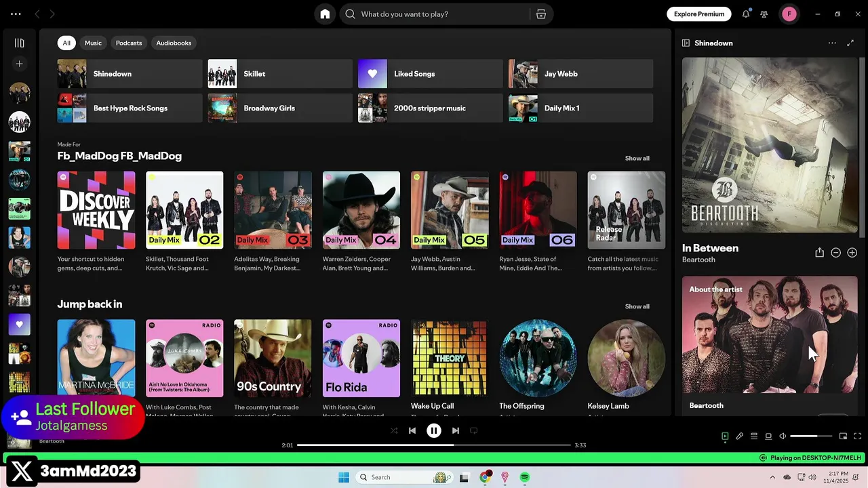This screenshot has width=868, height=488.
Task: Open Shinedown shortcut tile
Action: click(x=130, y=74)
